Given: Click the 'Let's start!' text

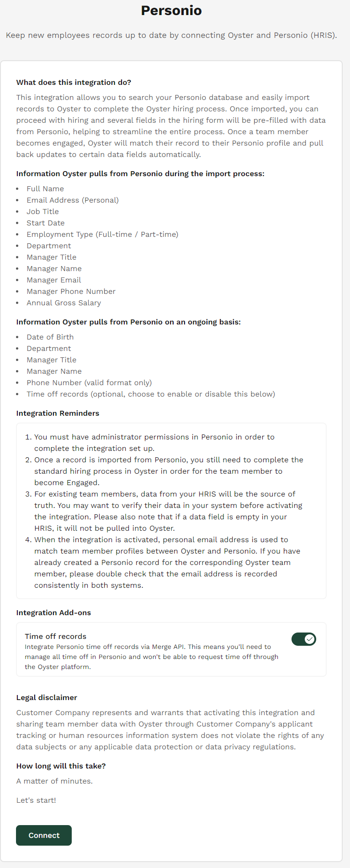Looking at the screenshot, I should [x=36, y=800].
